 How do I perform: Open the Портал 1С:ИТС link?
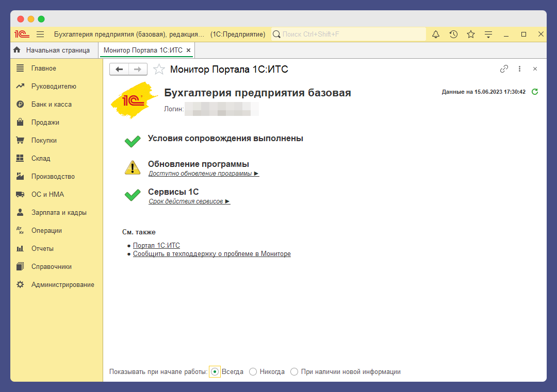point(156,245)
